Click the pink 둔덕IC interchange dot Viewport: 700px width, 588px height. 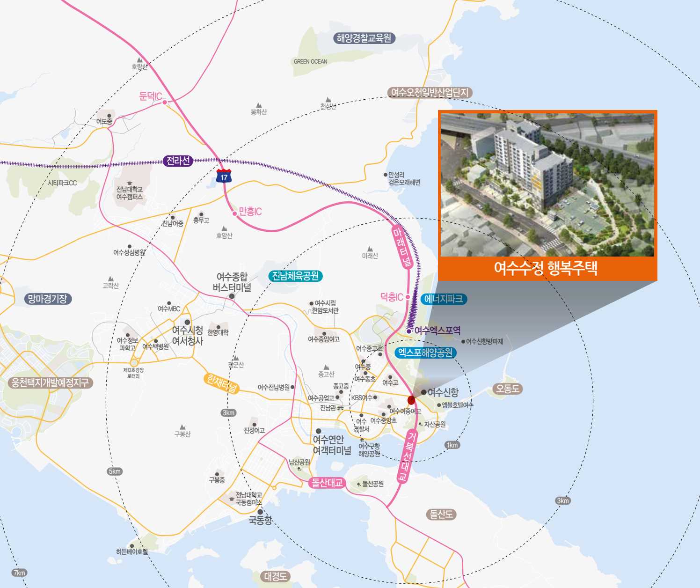click(x=165, y=102)
